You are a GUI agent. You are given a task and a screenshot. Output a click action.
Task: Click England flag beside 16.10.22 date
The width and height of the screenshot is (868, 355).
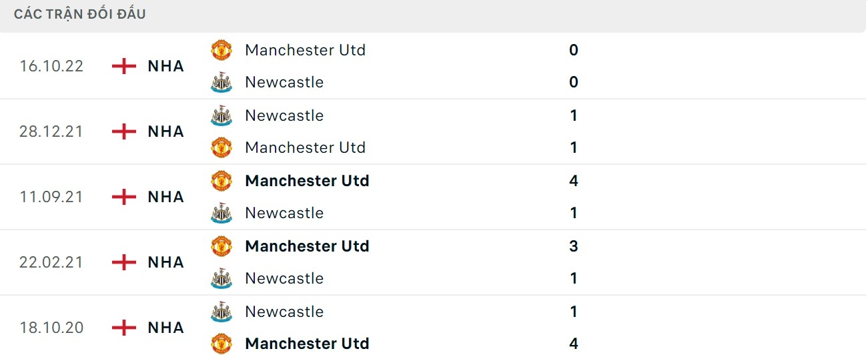pyautogui.click(x=124, y=66)
